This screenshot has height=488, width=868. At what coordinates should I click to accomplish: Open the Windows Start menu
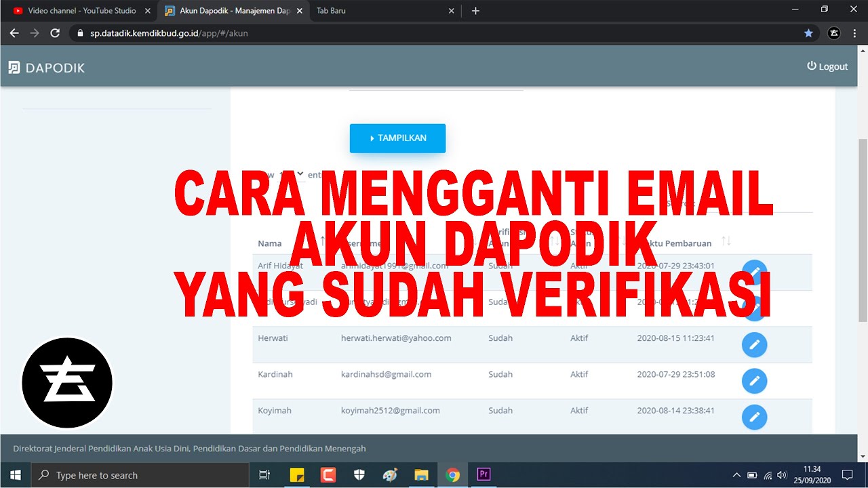tap(15, 475)
